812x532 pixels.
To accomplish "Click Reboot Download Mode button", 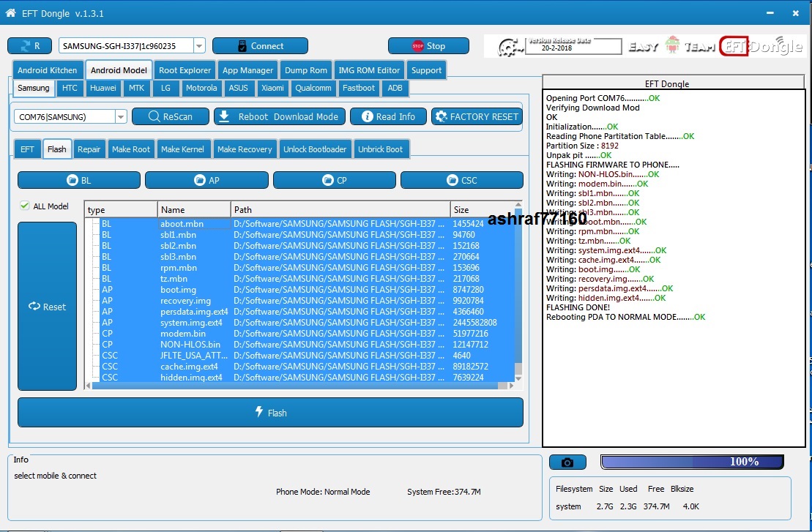I will click(x=279, y=116).
